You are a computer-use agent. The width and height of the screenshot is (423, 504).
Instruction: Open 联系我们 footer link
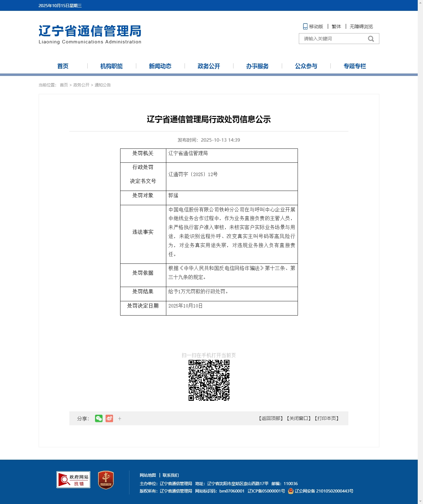click(171, 475)
